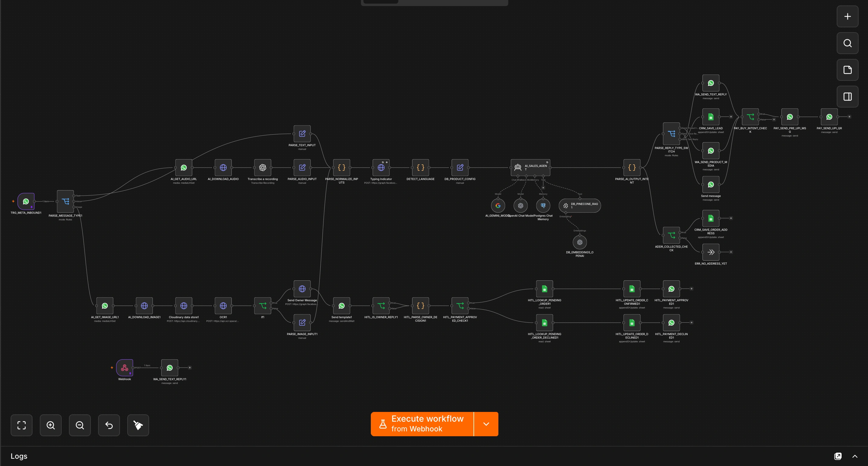Select the If1 condition node

click(x=262, y=306)
